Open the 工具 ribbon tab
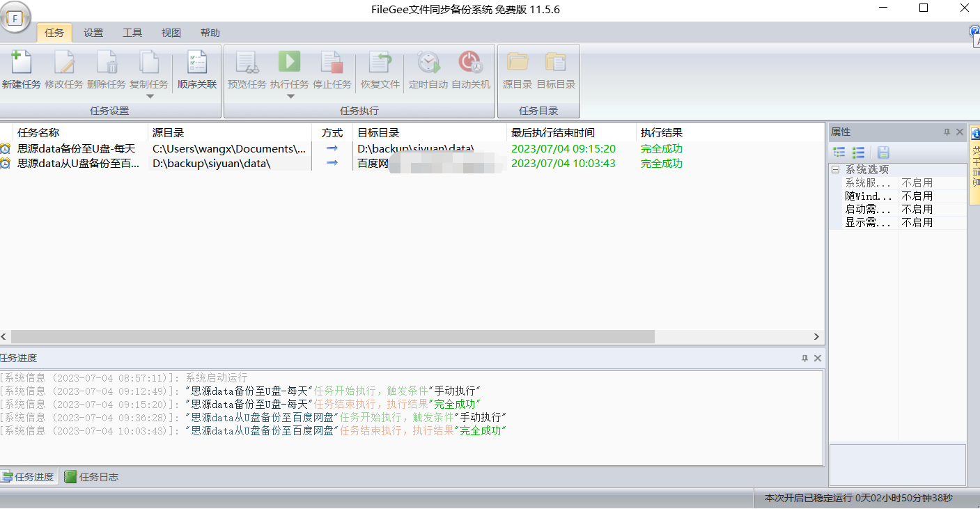Screen dimensions: 980x509 (132, 33)
